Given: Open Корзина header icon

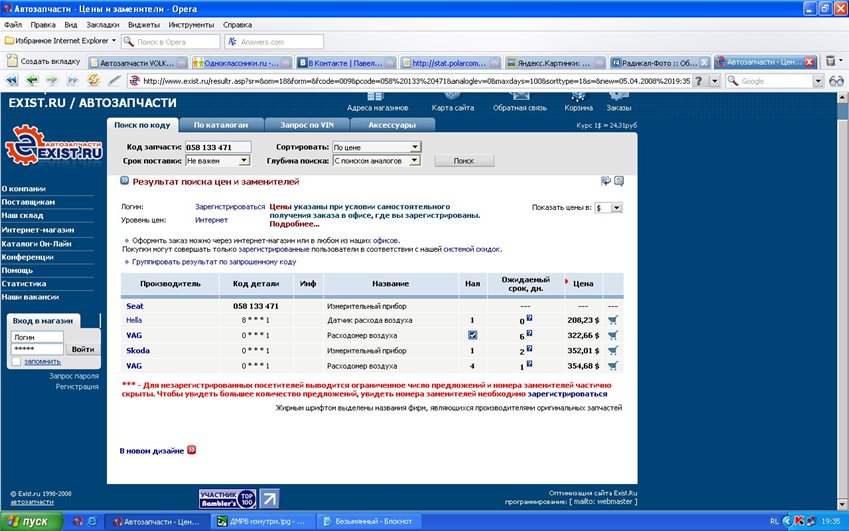Looking at the screenshot, I should [578, 97].
